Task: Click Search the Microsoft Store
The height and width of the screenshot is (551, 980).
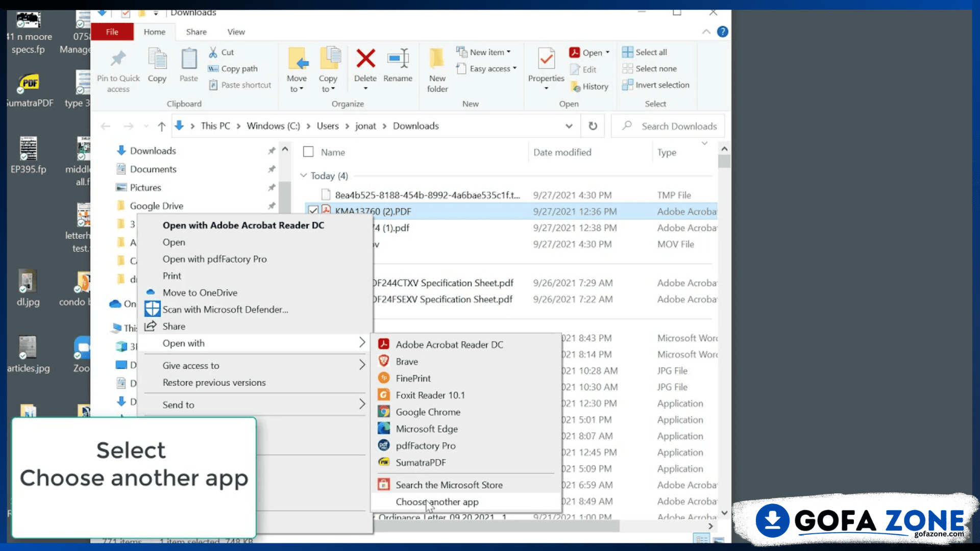Action: coord(465,485)
